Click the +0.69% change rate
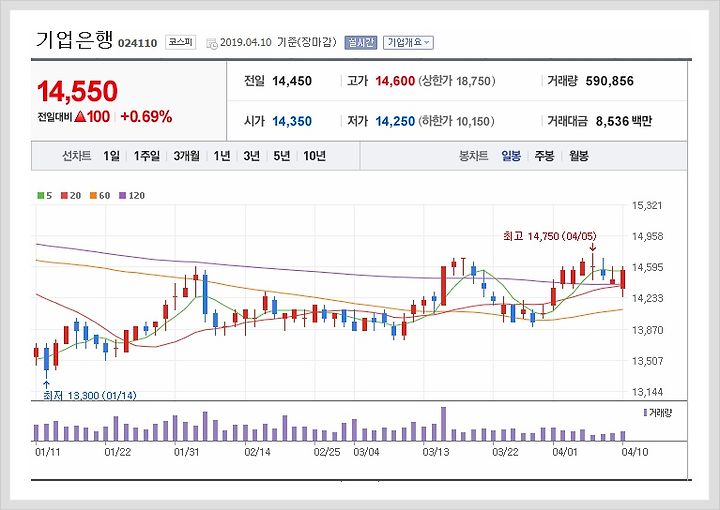Viewport: 720px width, 510px height. (x=146, y=117)
